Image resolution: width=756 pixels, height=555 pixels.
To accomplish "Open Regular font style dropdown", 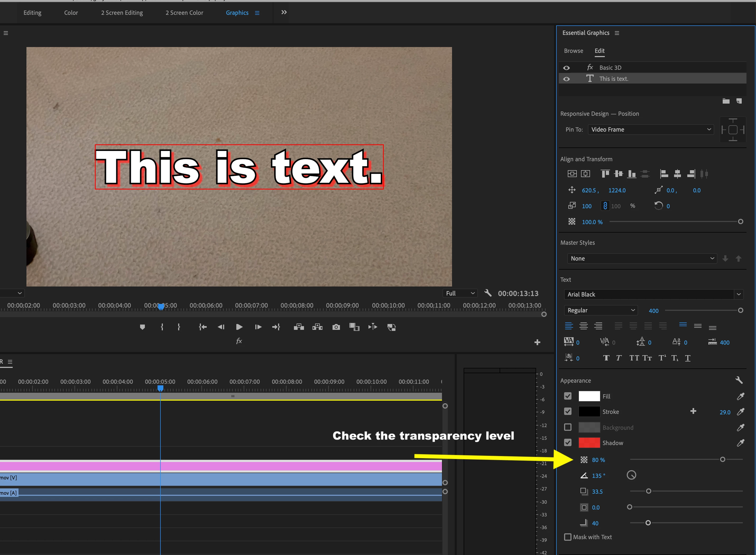I will pos(601,310).
